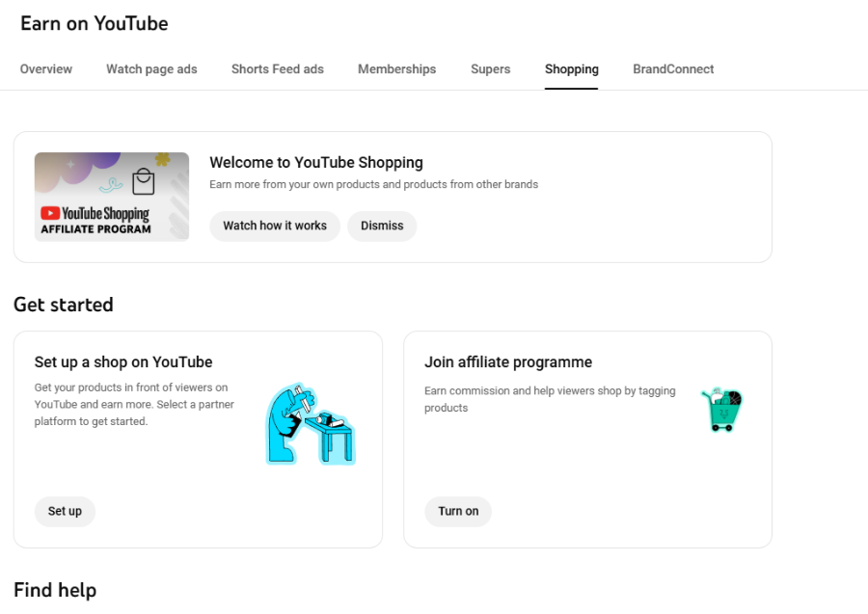
Task: Open the Supers tab
Action: (491, 69)
